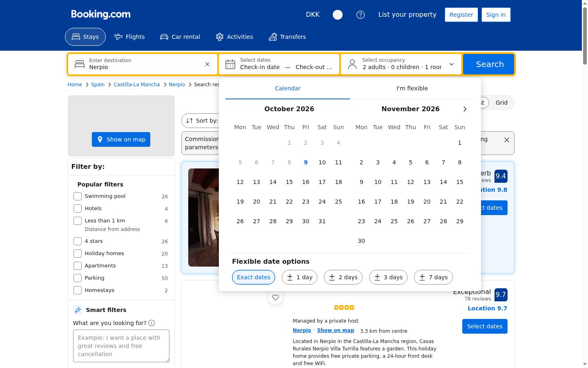Check the Parking filter box

tap(78, 278)
